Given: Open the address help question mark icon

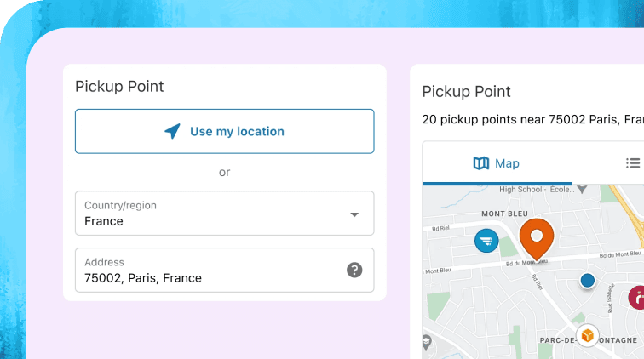Looking at the screenshot, I should click(354, 271).
